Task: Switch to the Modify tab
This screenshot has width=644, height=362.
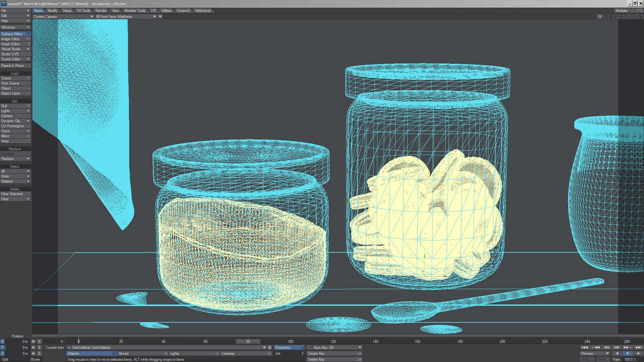Action: click(x=53, y=11)
